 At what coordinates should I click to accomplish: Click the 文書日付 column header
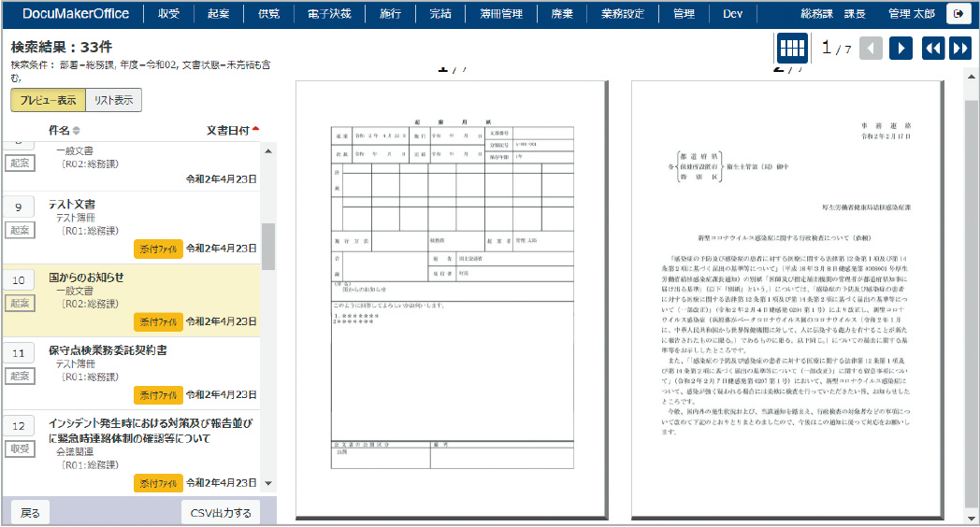(228, 131)
